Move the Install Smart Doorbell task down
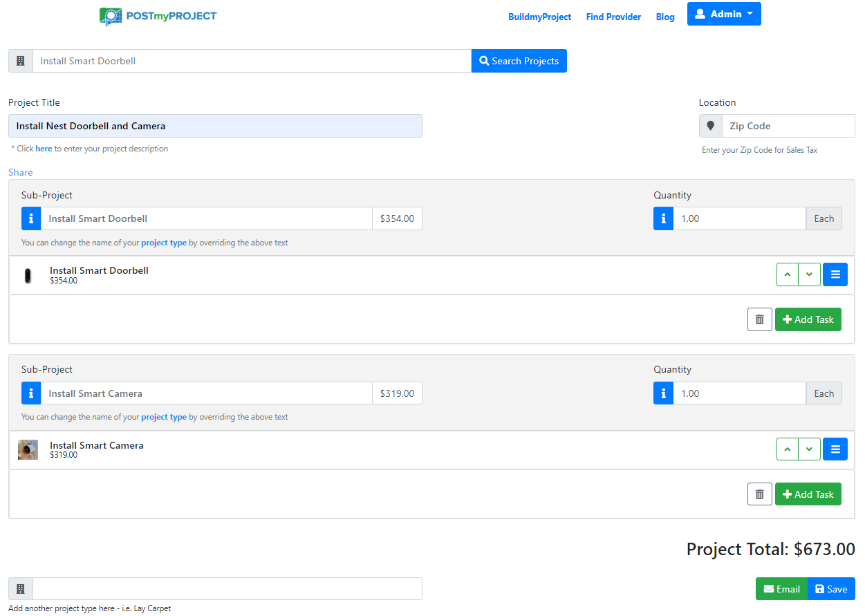This screenshot has width=865, height=616. point(809,274)
